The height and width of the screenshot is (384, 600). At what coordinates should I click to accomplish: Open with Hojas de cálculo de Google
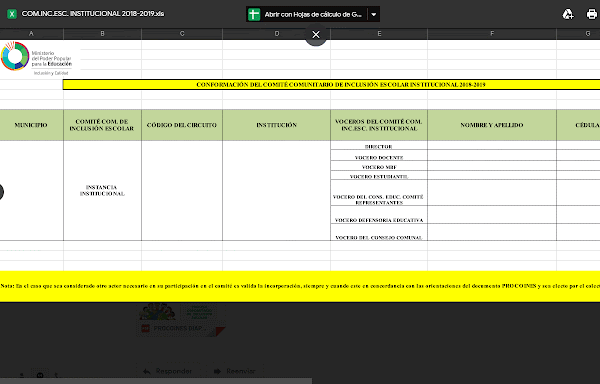point(307,15)
